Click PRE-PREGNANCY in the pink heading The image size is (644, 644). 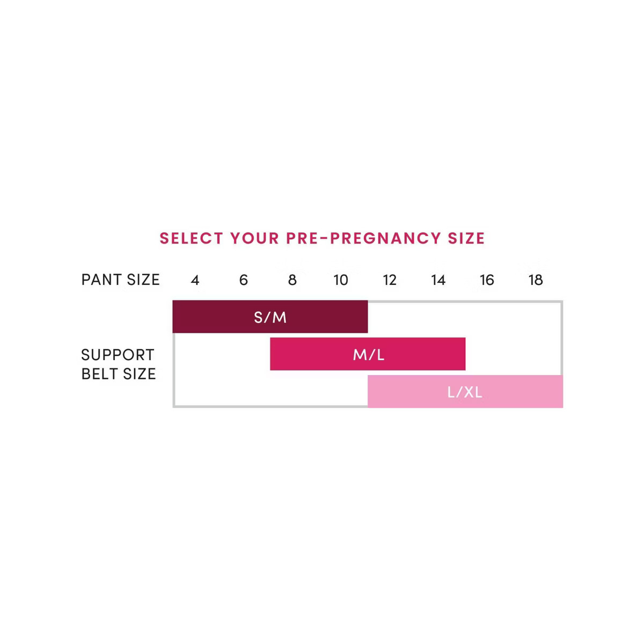363,238
